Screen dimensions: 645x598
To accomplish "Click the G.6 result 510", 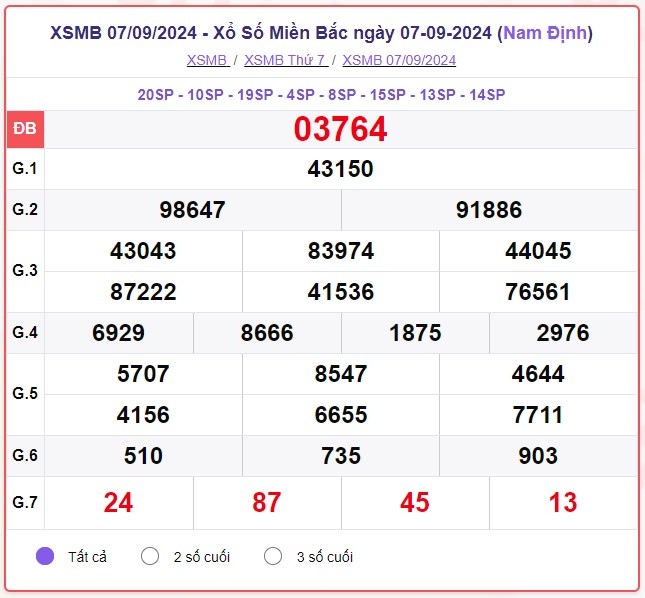I will pyautogui.click(x=143, y=456).
